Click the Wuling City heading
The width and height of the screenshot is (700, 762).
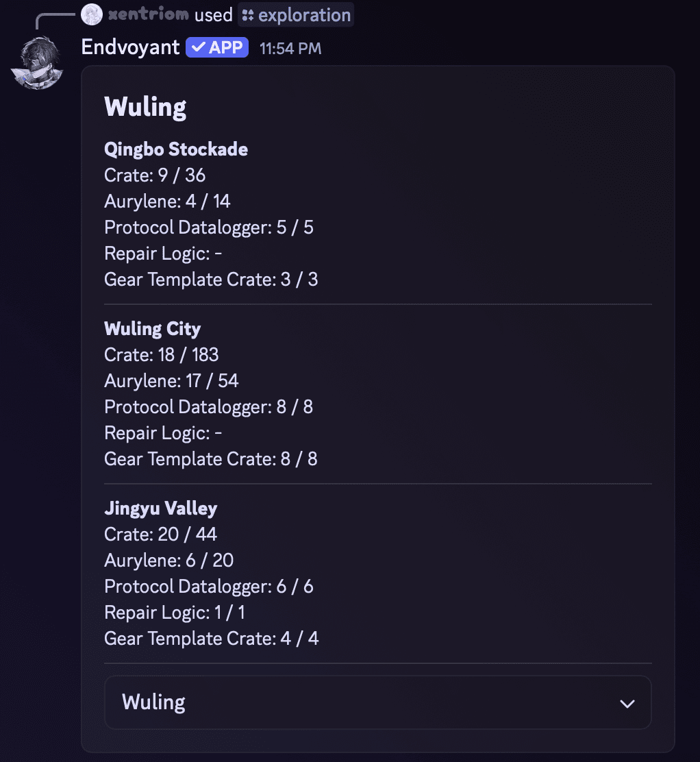(152, 329)
